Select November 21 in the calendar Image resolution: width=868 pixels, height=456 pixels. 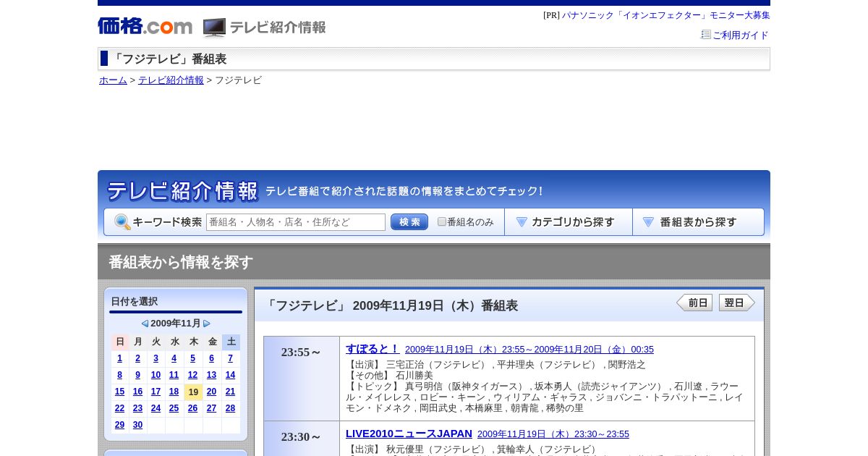pos(230,392)
